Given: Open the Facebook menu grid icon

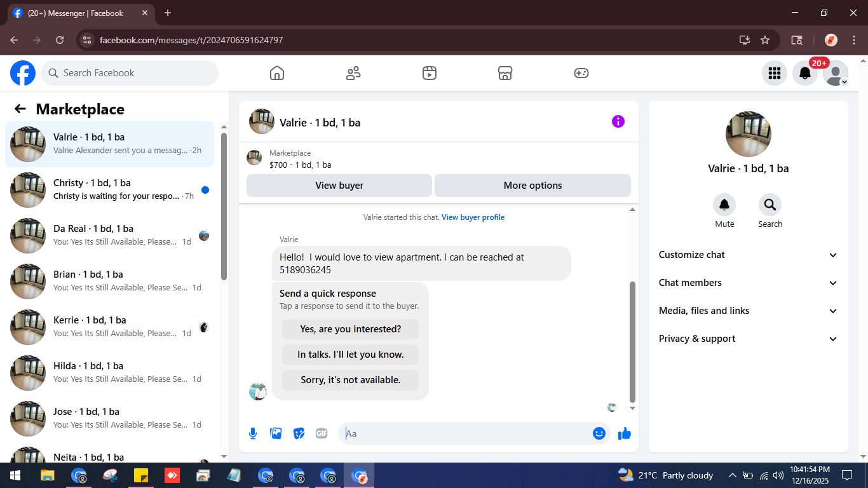Looking at the screenshot, I should tap(775, 73).
